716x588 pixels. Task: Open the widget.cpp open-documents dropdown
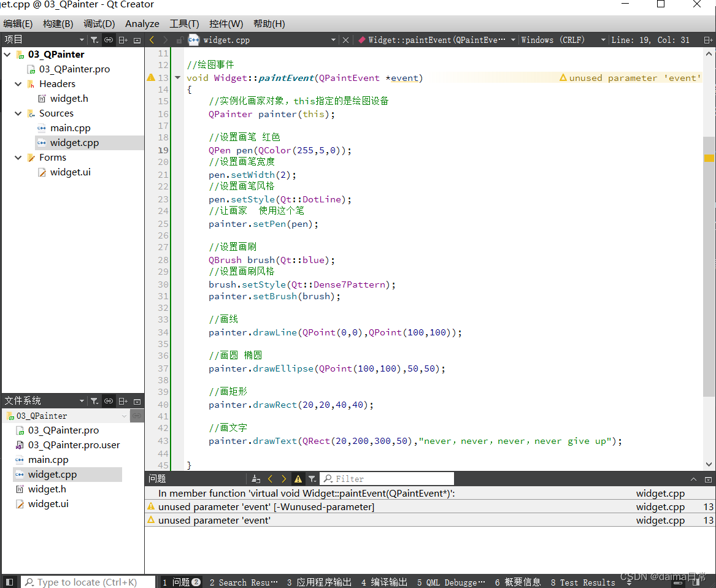click(333, 40)
